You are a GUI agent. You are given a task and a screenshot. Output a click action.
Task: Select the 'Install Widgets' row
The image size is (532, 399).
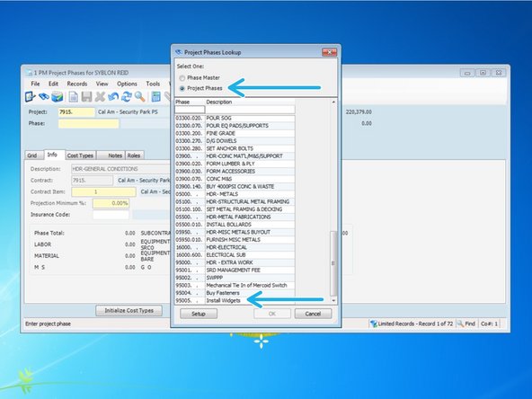coord(235,301)
